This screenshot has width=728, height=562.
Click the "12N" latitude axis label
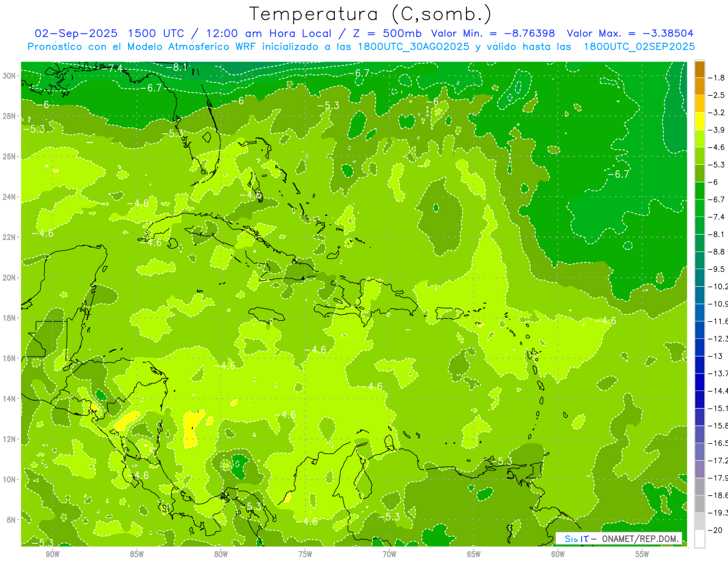click(x=10, y=438)
